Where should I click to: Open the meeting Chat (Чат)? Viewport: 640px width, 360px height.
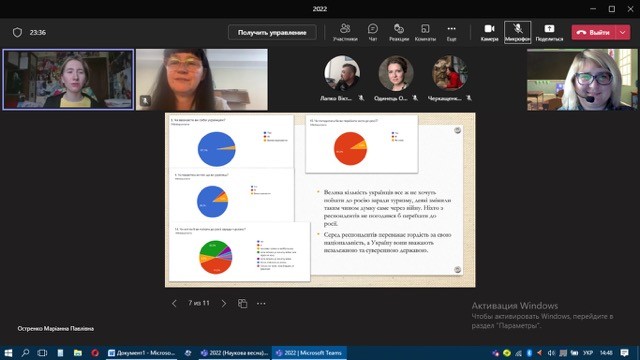pyautogui.click(x=373, y=32)
